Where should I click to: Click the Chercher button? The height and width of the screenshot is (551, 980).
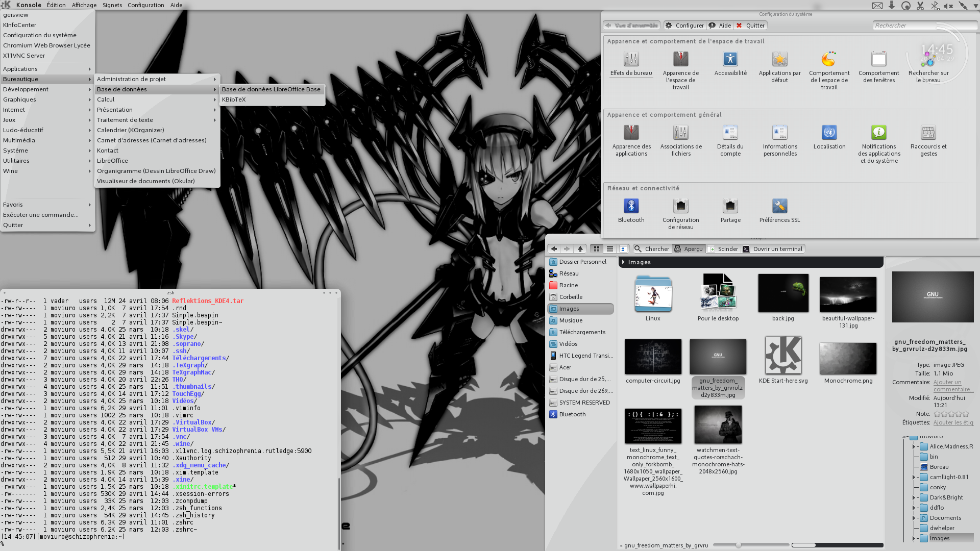651,249
